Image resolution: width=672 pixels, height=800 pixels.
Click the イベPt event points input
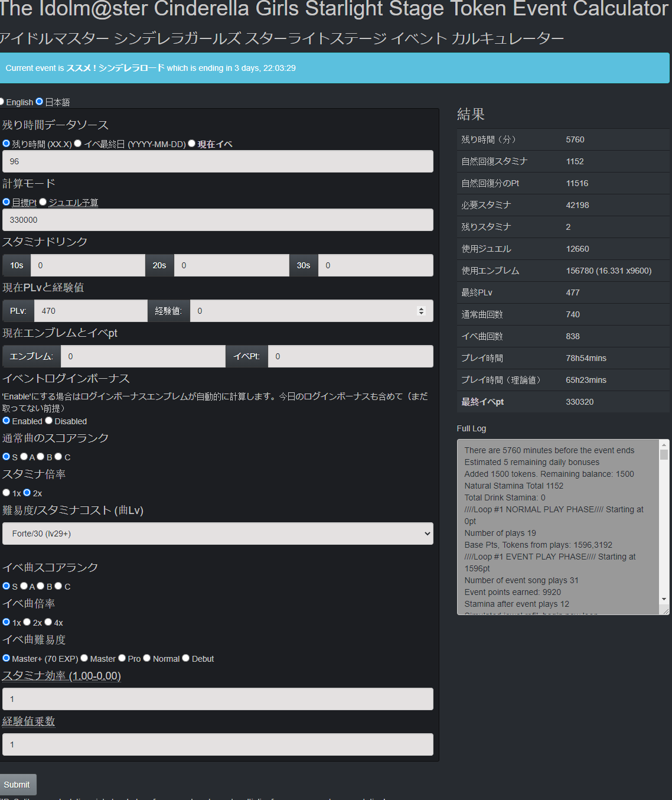point(351,356)
